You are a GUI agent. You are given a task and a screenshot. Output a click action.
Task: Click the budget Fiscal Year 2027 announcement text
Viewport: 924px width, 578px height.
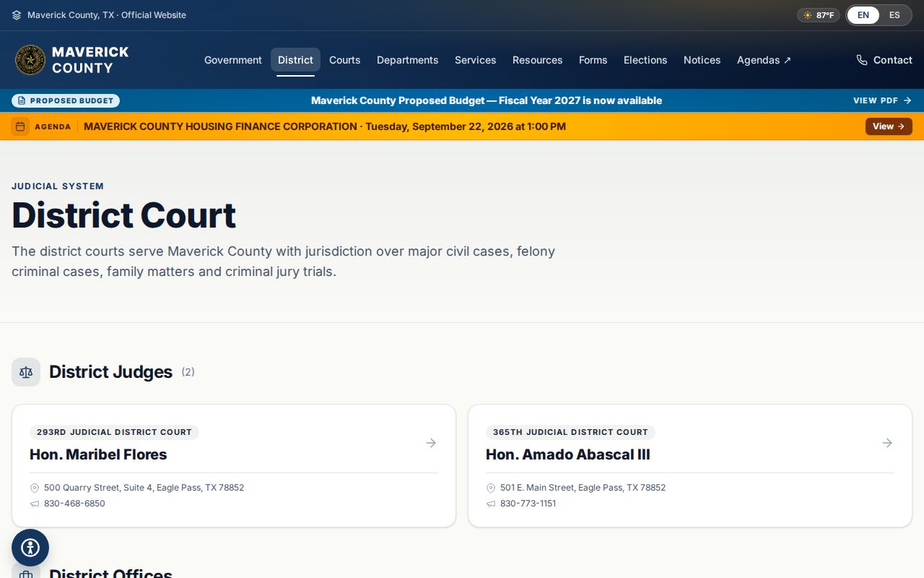click(x=487, y=100)
